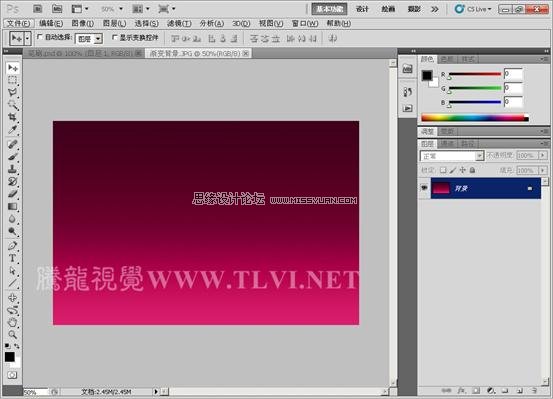This screenshot has height=399, width=553.
Task: Launch Bridge from application bar
Action: click(38, 9)
